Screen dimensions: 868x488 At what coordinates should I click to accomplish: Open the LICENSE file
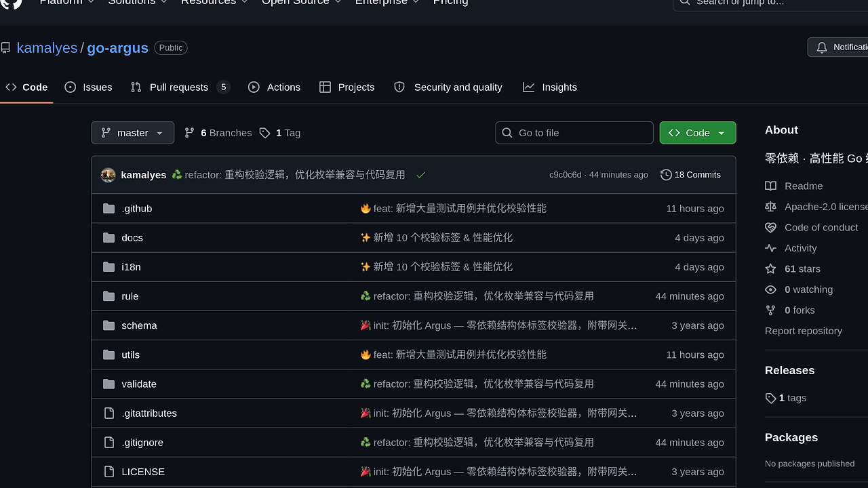pos(143,472)
